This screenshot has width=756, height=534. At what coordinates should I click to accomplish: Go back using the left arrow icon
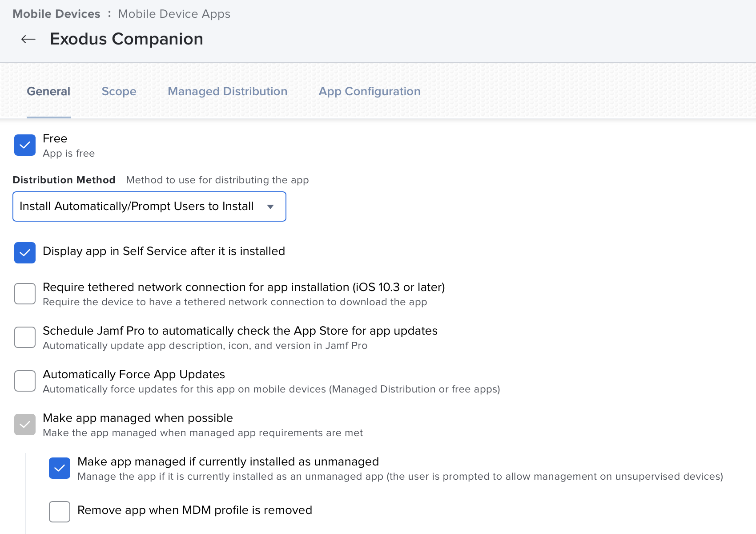(28, 39)
